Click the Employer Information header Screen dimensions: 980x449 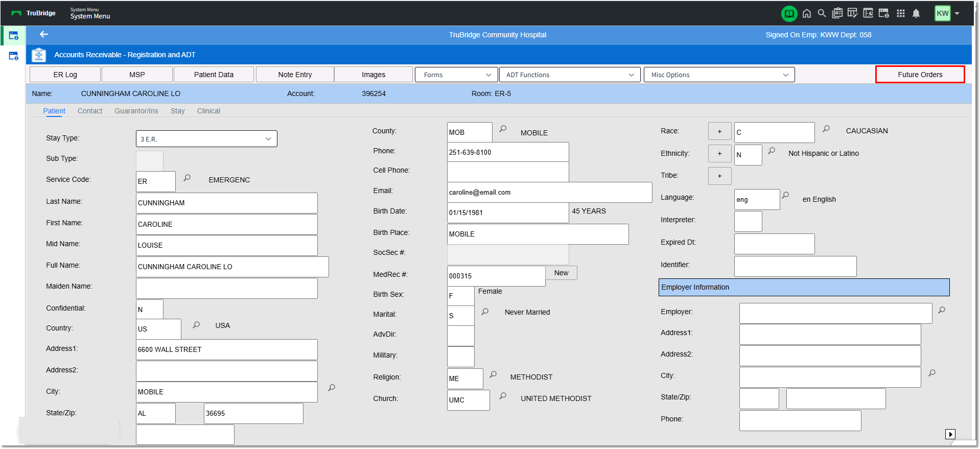point(804,287)
